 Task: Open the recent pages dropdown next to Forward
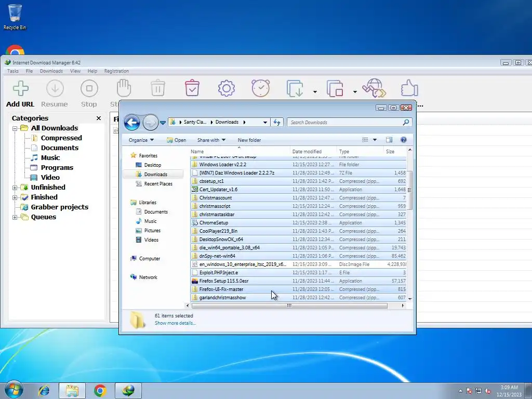click(x=163, y=123)
